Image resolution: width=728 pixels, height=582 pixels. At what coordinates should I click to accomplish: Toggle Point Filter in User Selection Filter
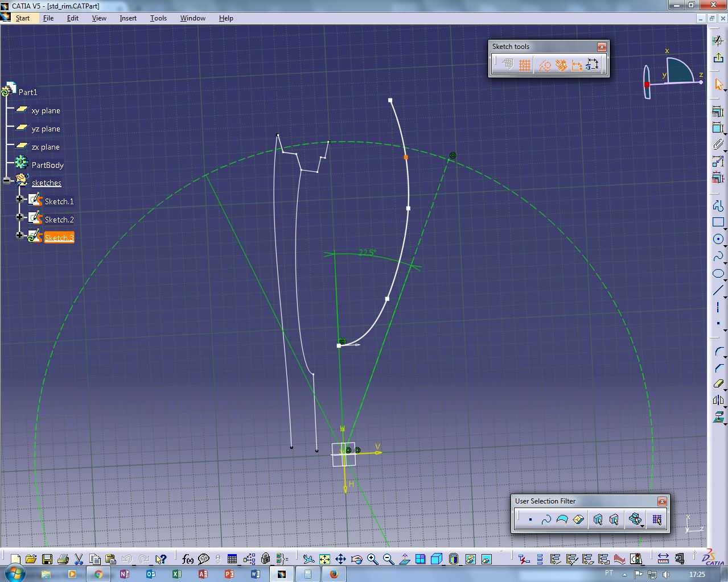point(530,519)
